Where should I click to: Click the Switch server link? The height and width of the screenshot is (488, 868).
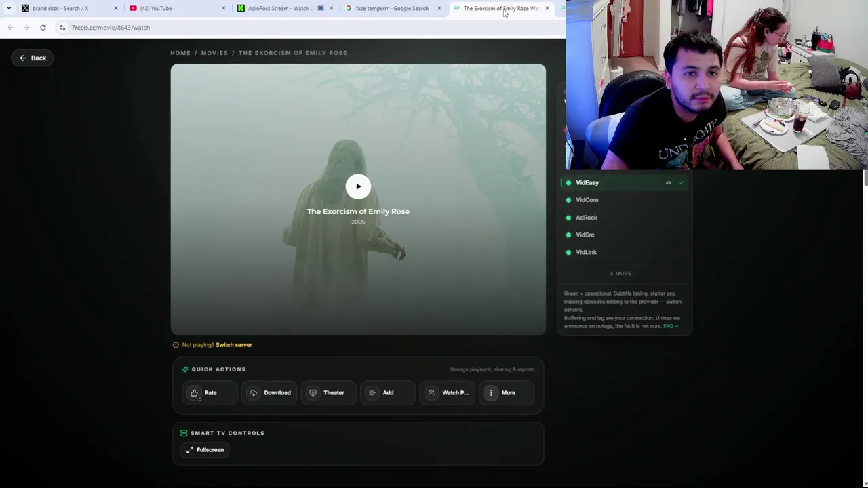pos(234,345)
